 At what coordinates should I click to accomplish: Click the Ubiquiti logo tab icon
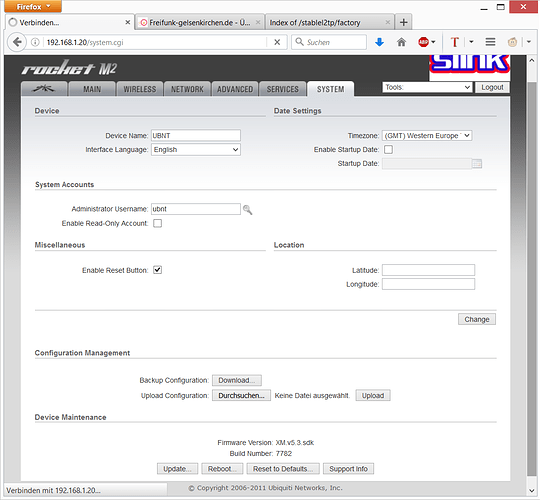pyautogui.click(x=44, y=89)
